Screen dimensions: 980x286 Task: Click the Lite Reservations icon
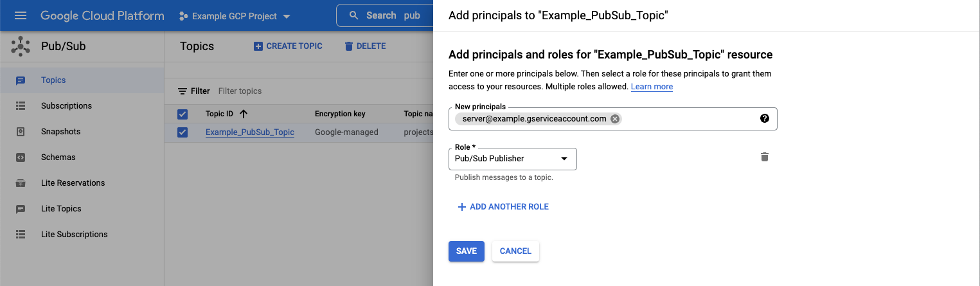(x=21, y=183)
